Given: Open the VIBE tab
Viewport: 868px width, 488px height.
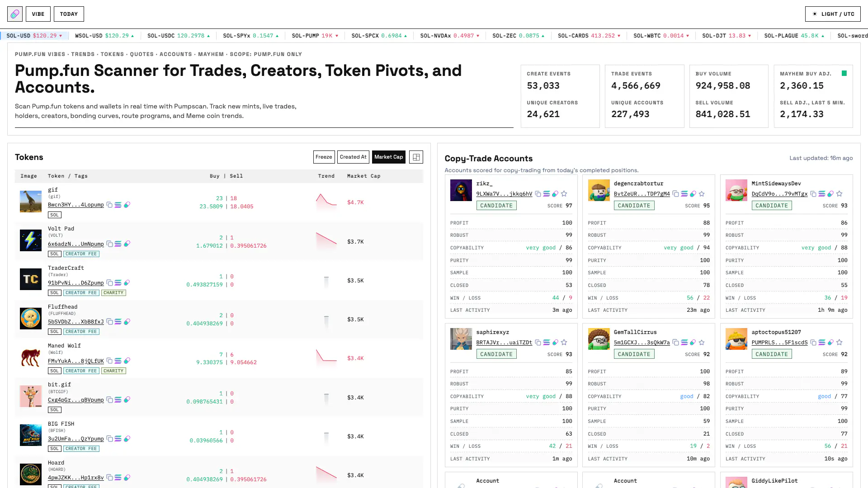Looking at the screenshot, I should point(38,14).
